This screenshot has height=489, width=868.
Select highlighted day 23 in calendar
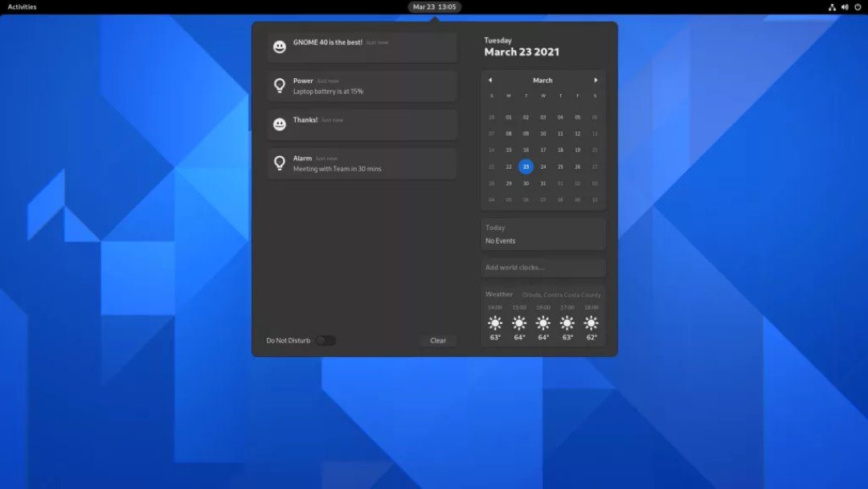(526, 166)
